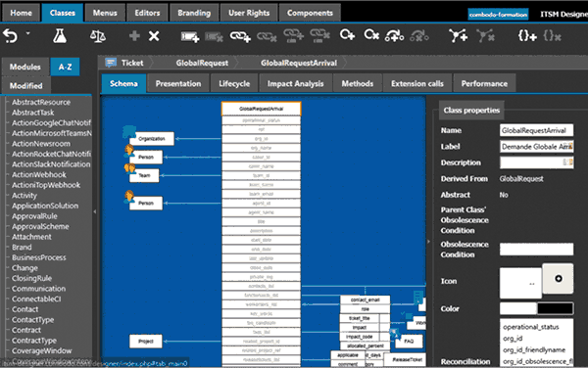Open the User Rights menu tab
The width and height of the screenshot is (588, 368).
249,13
